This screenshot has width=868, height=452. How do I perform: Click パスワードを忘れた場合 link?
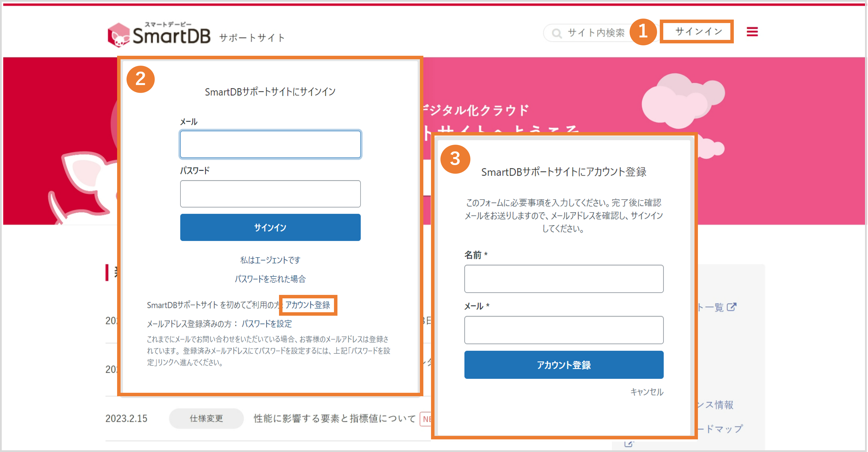coord(270,279)
